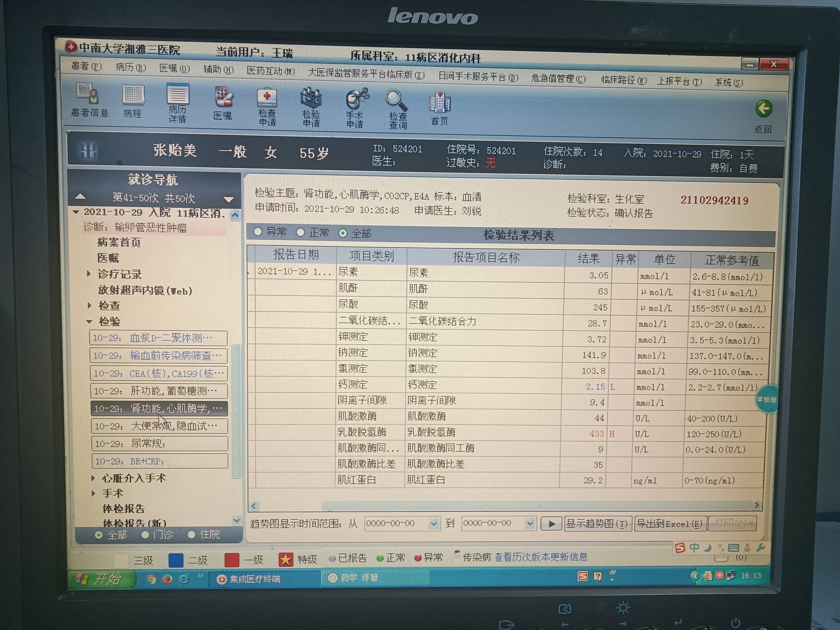Open the 手术申请 icon
Image resolution: width=840 pixels, height=630 pixels.
pos(356,104)
